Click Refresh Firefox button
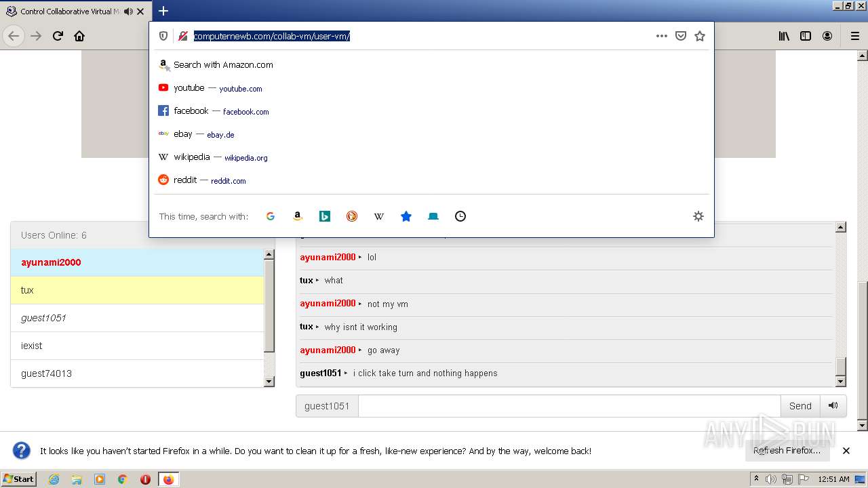868x488 pixels. tap(787, 451)
